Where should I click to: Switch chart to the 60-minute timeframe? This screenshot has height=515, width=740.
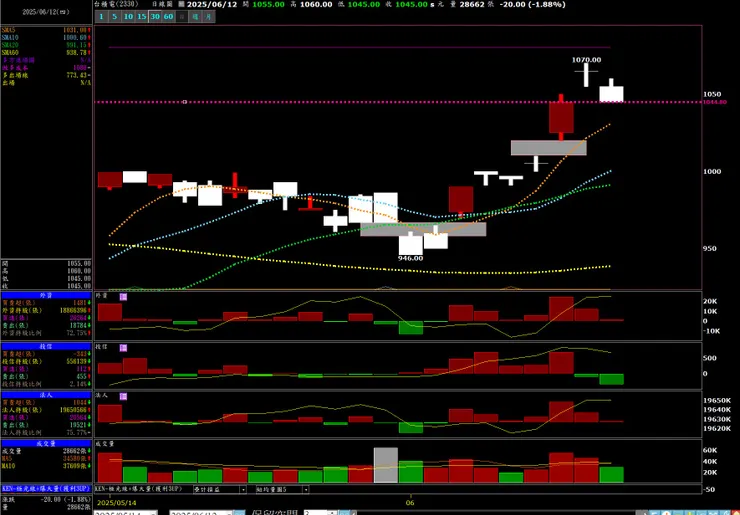coord(168,17)
